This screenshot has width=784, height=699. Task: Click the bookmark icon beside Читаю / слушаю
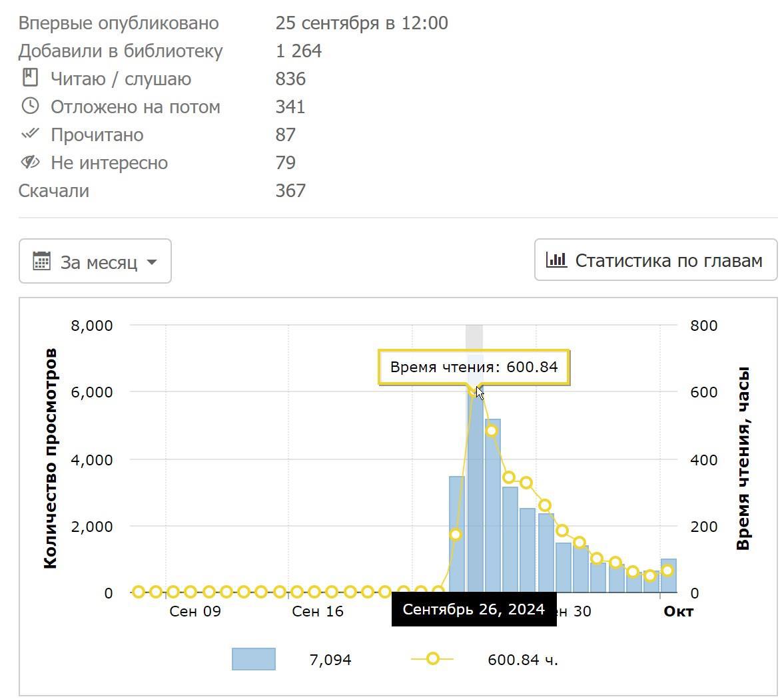pyautogui.click(x=30, y=78)
